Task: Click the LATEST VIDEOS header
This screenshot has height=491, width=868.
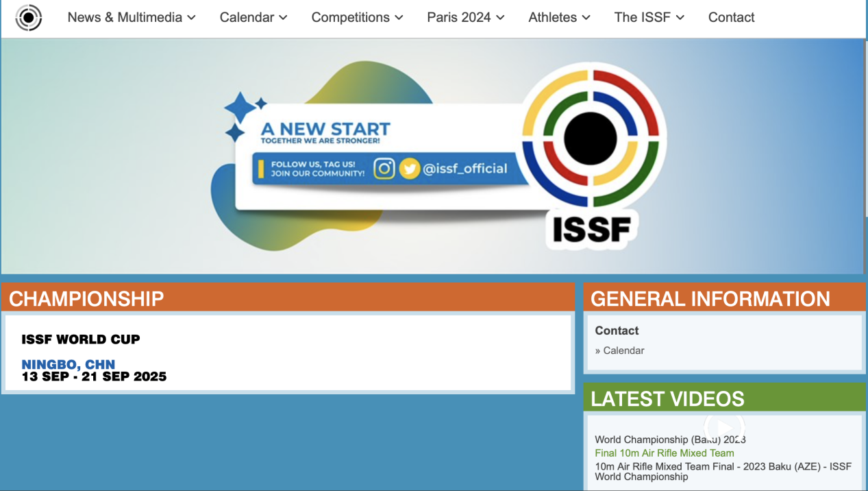Action: pyautogui.click(x=724, y=398)
